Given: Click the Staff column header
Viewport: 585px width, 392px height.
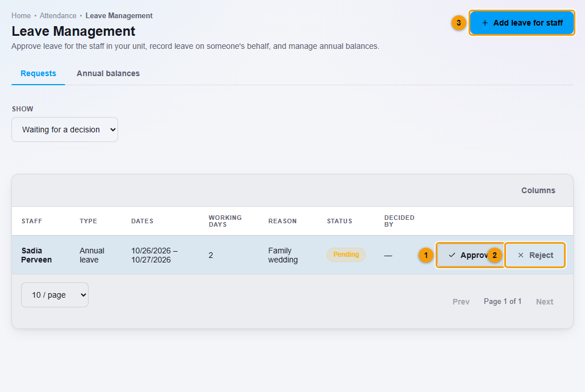Looking at the screenshot, I should (32, 221).
